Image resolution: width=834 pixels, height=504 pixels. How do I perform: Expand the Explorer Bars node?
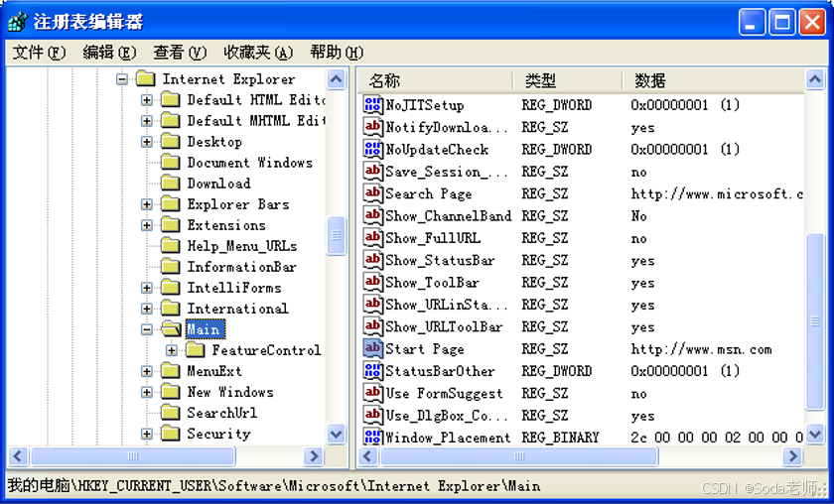click(x=147, y=204)
